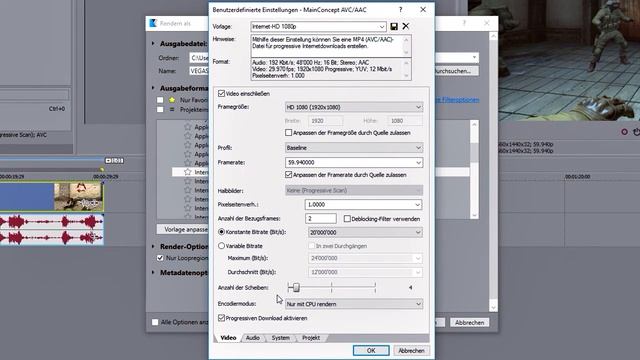Screen dimensions: 640x360
Task: Click the OK button
Action: 371,351
